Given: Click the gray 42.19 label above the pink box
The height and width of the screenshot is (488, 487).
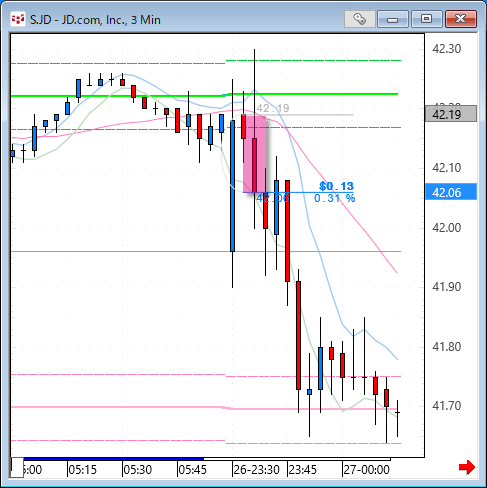Looking at the screenshot, I should coord(273,108).
